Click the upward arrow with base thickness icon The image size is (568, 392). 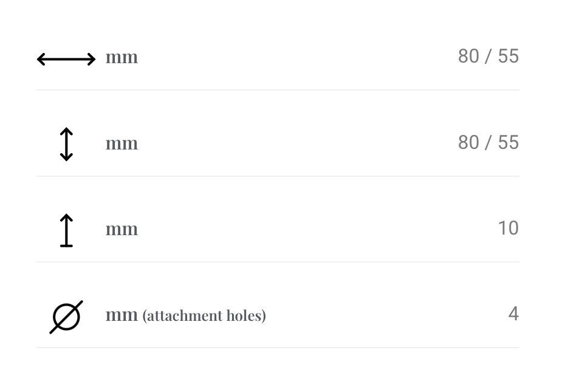click(66, 230)
